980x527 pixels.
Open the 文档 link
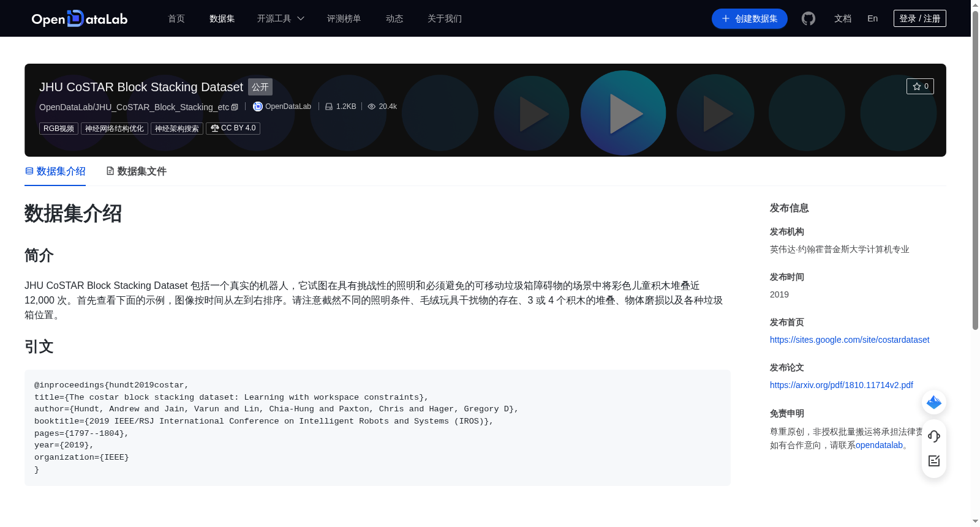click(x=843, y=18)
